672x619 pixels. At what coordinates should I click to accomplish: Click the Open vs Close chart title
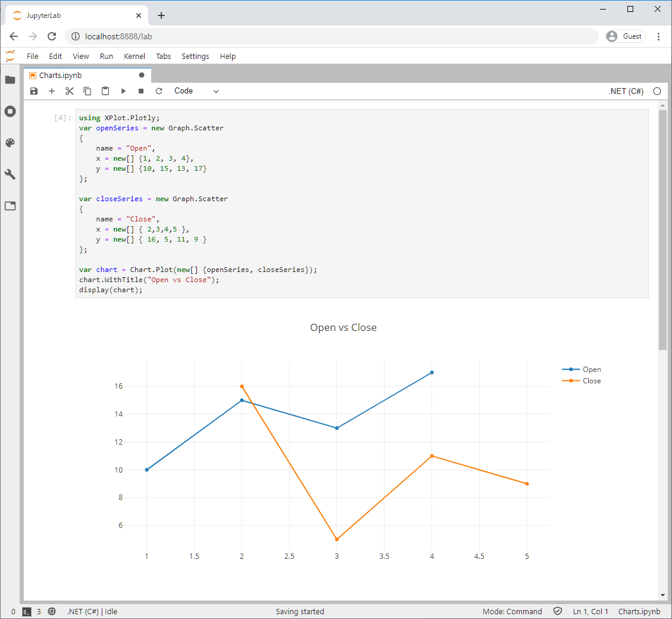[x=343, y=327]
